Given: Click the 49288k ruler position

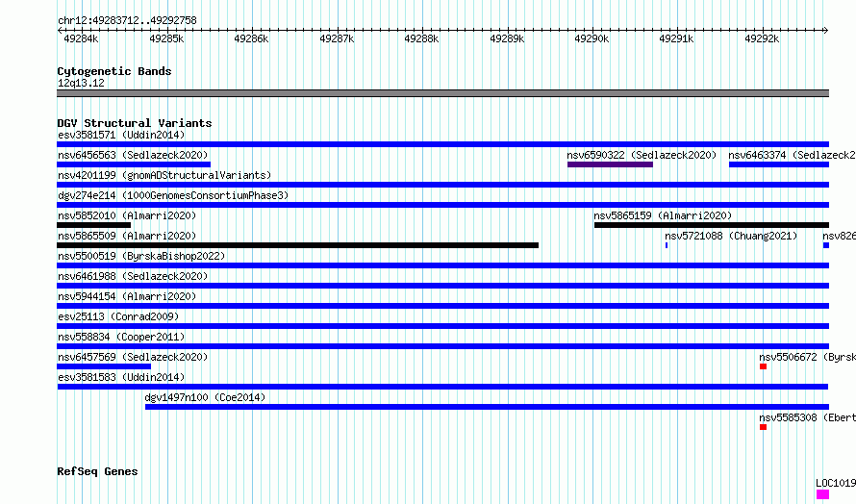Looking at the screenshot, I should [x=421, y=38].
